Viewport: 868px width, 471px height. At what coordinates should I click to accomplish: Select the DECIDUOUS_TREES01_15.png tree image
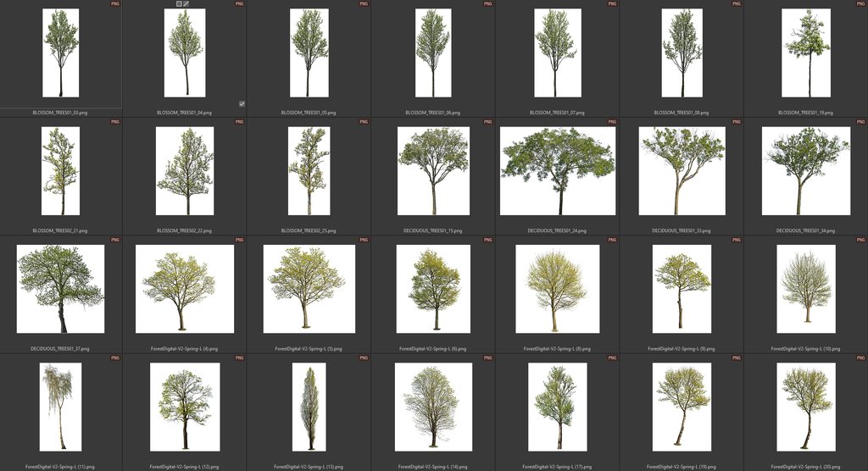433,170
